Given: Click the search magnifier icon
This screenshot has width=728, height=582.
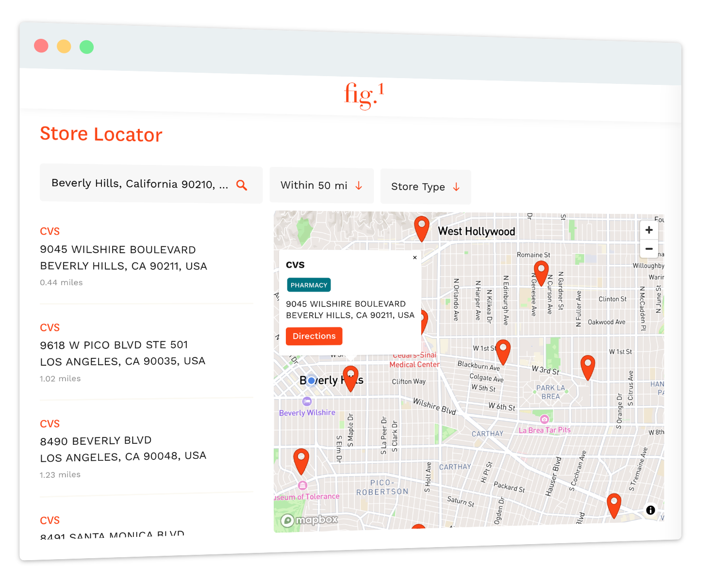Looking at the screenshot, I should [242, 185].
